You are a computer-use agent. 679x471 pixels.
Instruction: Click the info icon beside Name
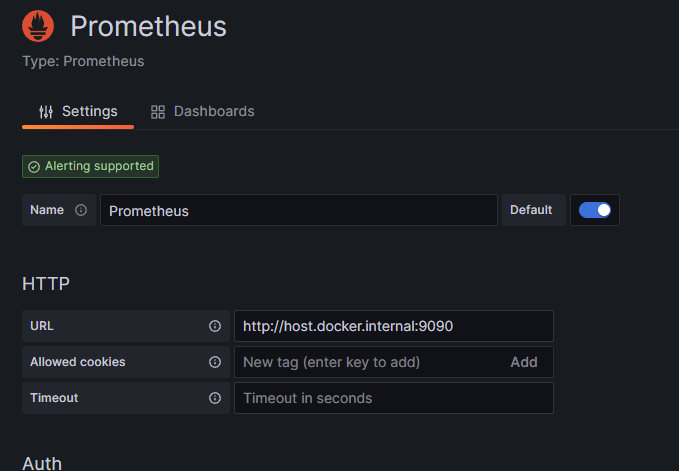(81, 210)
